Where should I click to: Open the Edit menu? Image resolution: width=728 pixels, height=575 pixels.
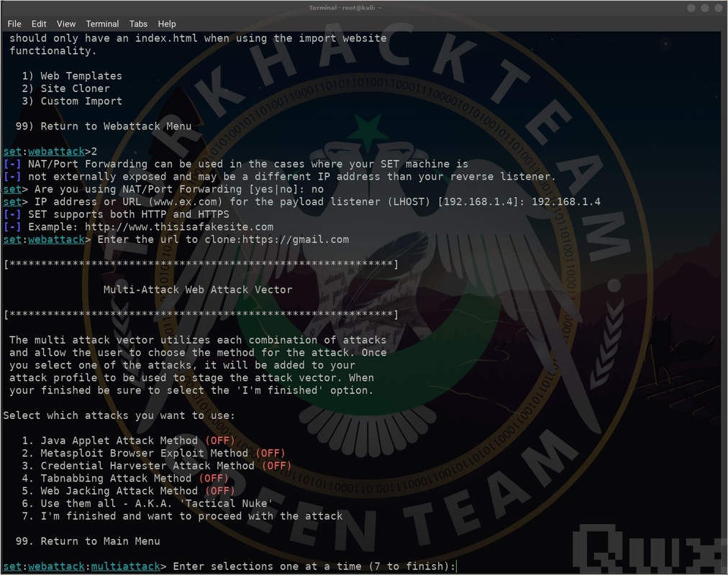[x=39, y=24]
